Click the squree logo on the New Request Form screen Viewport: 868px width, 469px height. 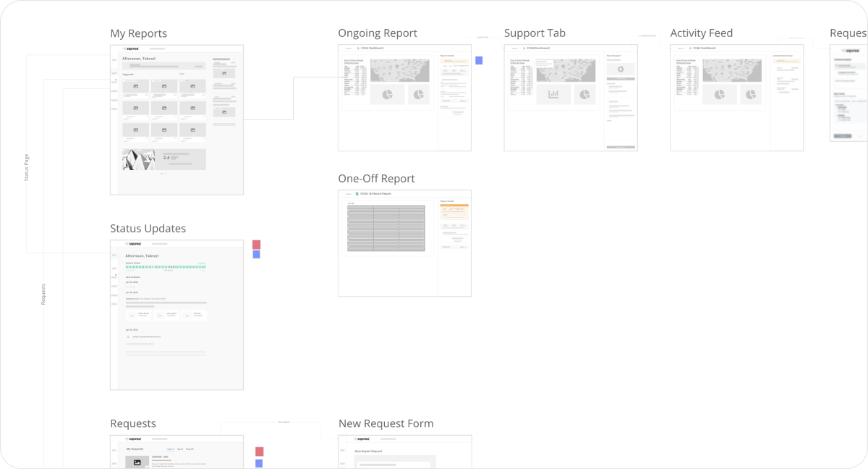[x=360, y=439]
